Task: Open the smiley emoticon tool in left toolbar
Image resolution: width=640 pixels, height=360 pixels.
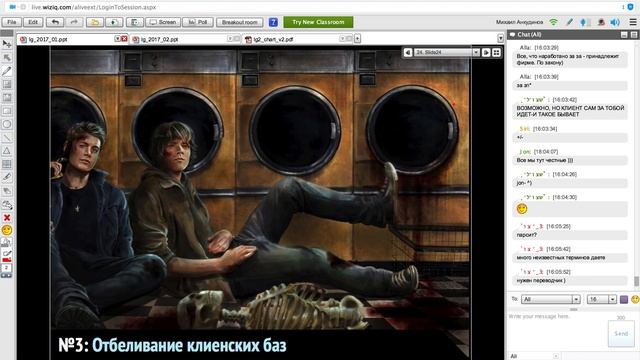Action: tap(7, 230)
